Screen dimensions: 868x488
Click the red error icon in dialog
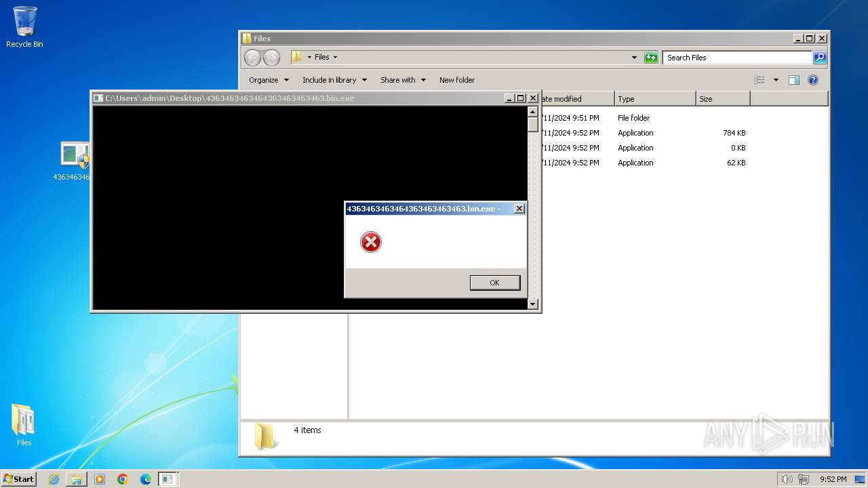point(371,242)
